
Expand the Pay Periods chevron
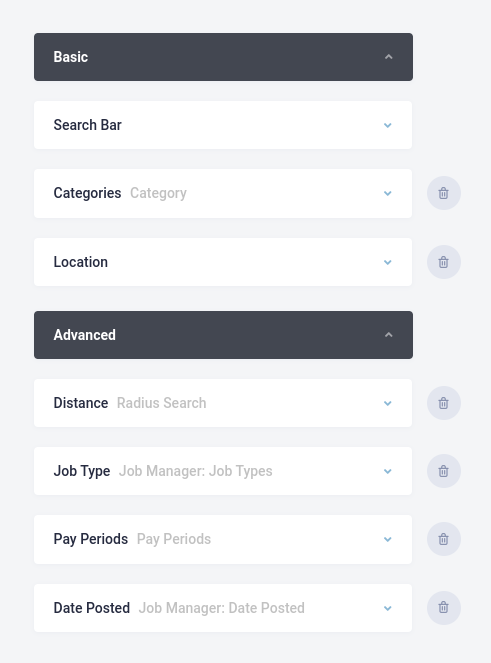[x=387, y=540]
